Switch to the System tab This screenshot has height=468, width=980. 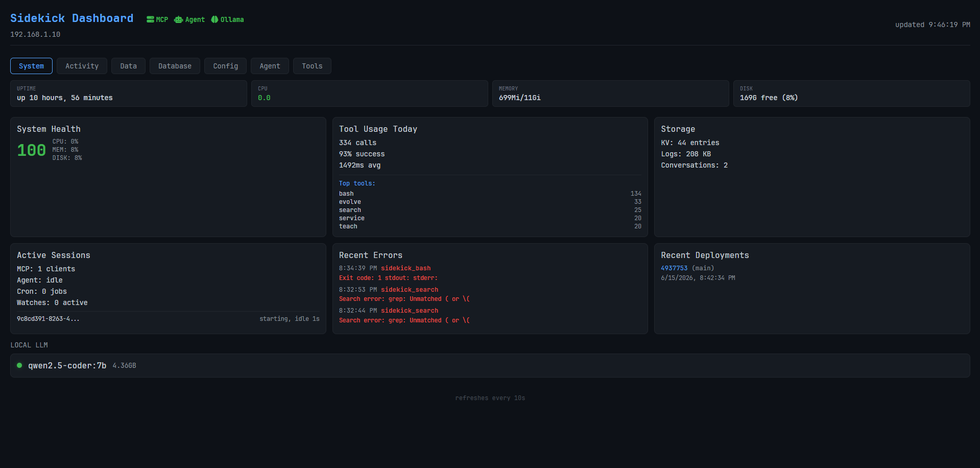(31, 66)
